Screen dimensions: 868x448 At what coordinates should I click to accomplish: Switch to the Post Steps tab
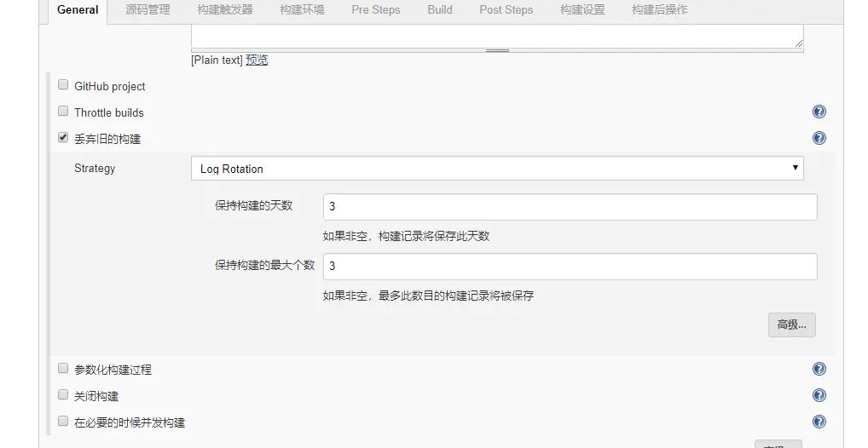coord(506,10)
